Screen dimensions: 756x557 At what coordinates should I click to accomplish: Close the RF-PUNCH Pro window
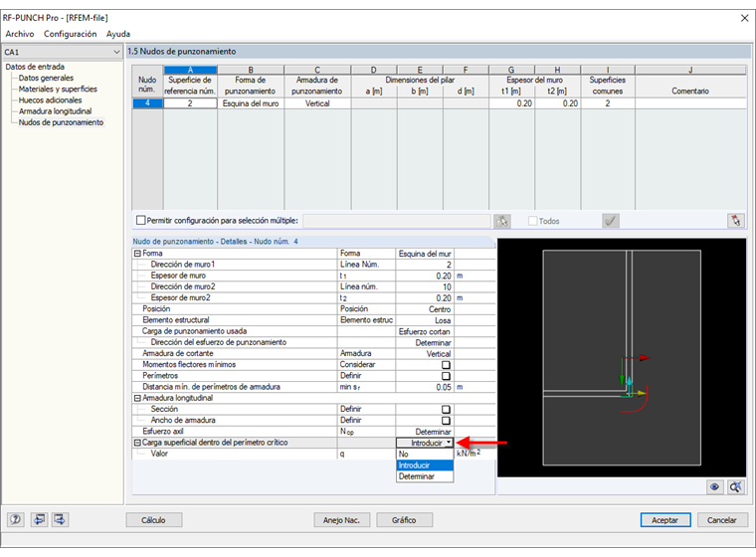pyautogui.click(x=744, y=18)
